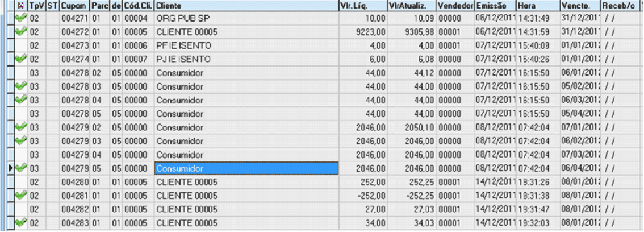This screenshot has height=232, width=644.
Task: Click checkmark for coupon 004278 parcel 03
Action: (x=20, y=86)
